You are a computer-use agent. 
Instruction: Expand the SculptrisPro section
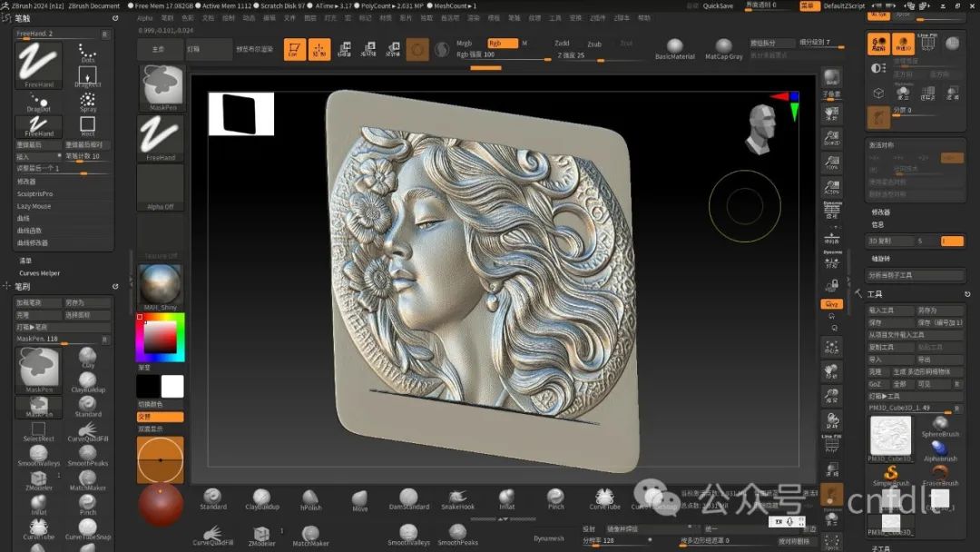click(35, 193)
